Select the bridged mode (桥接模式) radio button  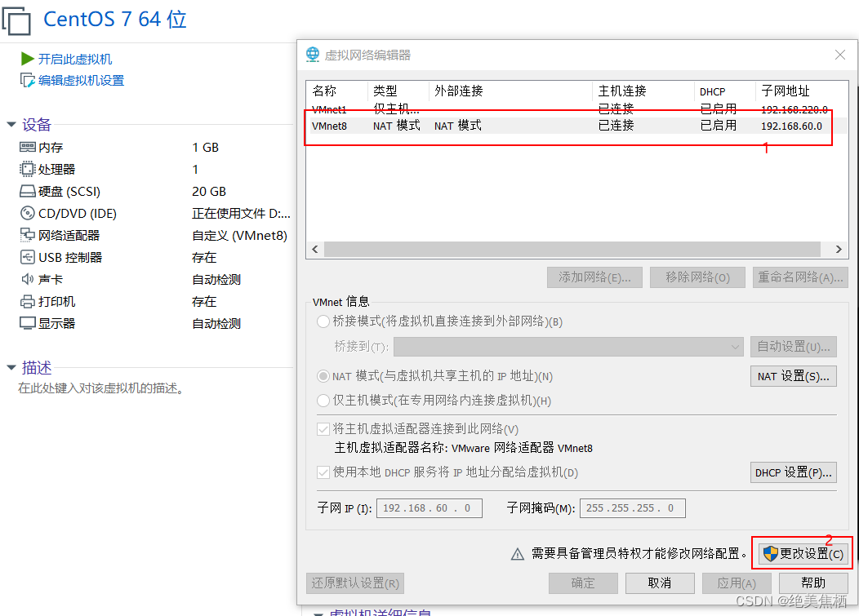[x=323, y=321]
